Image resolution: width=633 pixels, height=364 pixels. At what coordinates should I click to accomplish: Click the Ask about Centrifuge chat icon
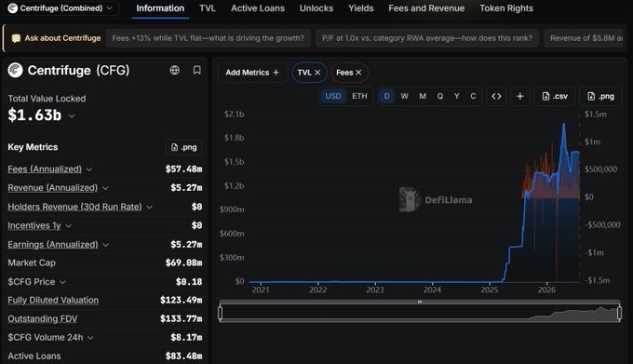16,38
